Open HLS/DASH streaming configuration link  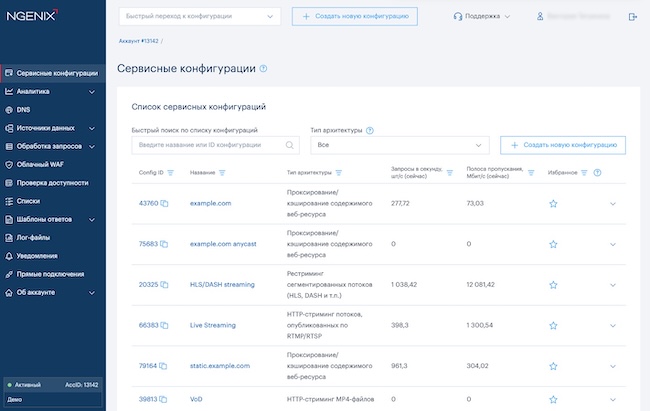(x=222, y=285)
